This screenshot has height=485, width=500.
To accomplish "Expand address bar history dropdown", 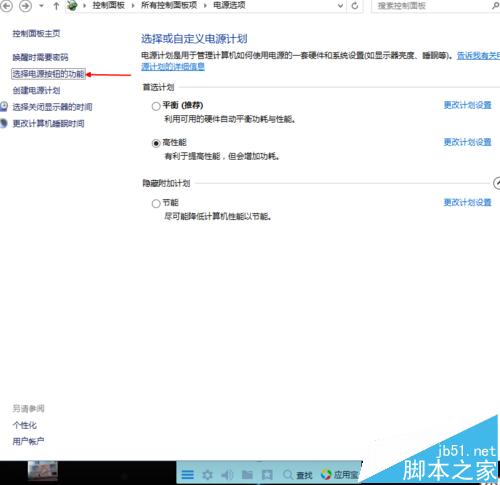I will pos(340,6).
